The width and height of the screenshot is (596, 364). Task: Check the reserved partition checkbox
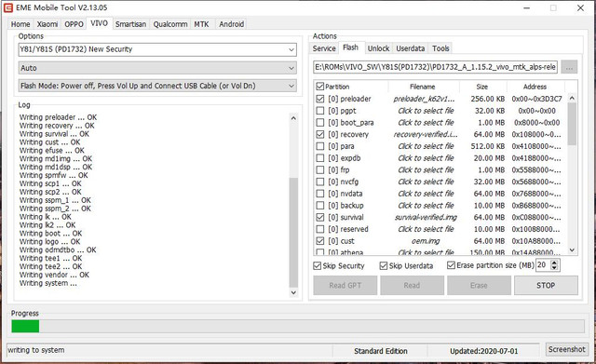(x=320, y=229)
